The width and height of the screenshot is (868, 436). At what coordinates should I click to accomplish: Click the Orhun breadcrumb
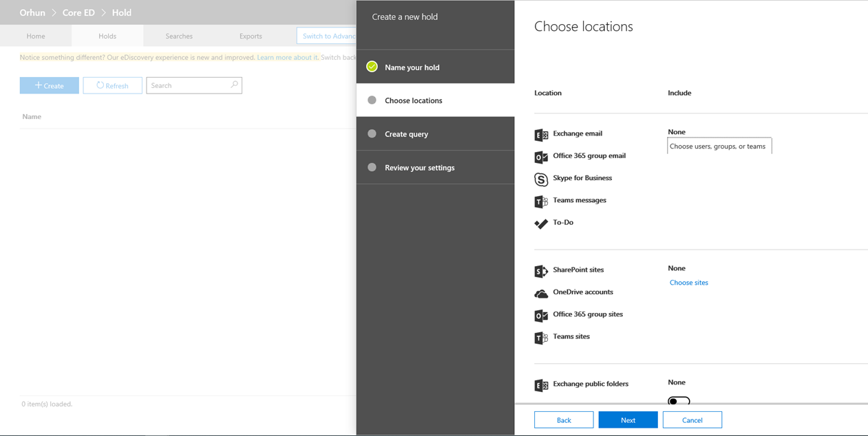pyautogui.click(x=32, y=12)
